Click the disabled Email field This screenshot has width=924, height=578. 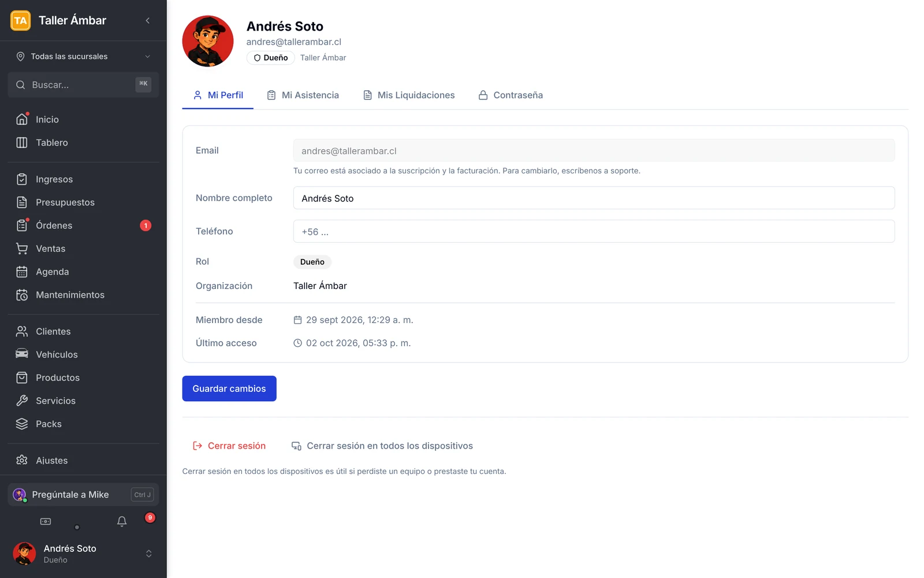pyautogui.click(x=594, y=150)
